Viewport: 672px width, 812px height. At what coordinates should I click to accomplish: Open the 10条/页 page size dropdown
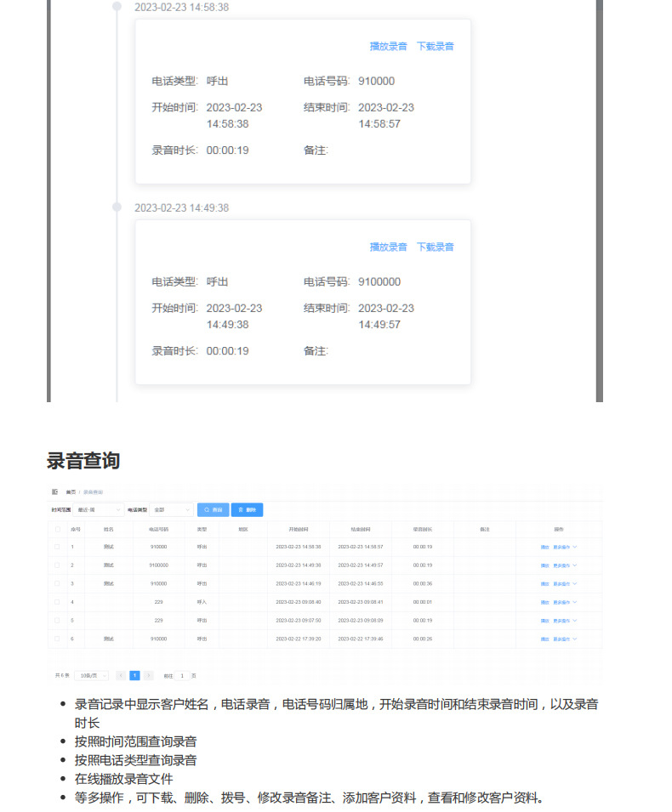tap(91, 676)
